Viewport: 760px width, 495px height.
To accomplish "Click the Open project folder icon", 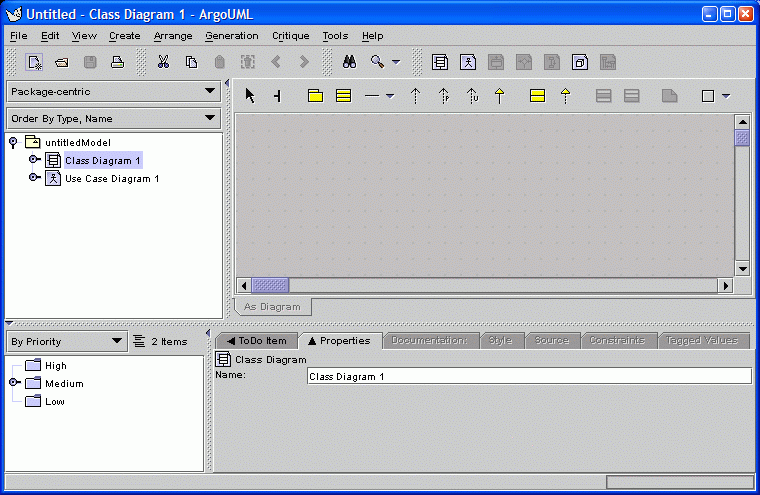I will click(x=62, y=62).
